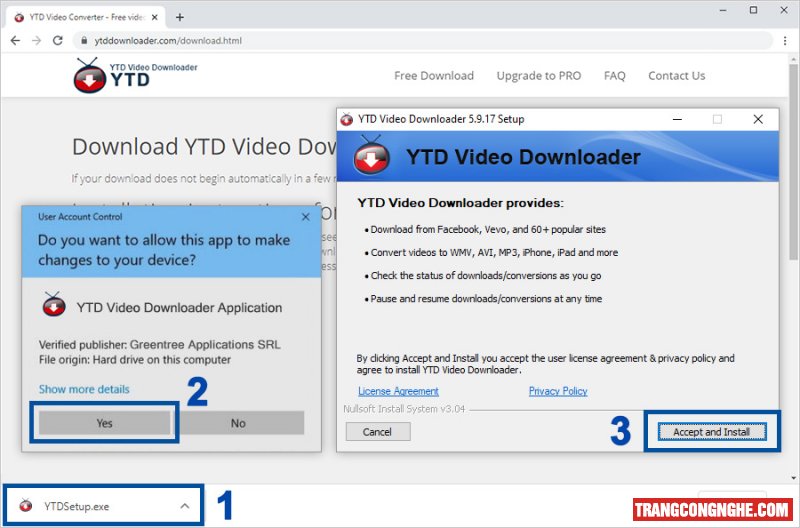The width and height of the screenshot is (800, 528).
Task: Minimize the YTD Setup window
Action: tap(678, 119)
